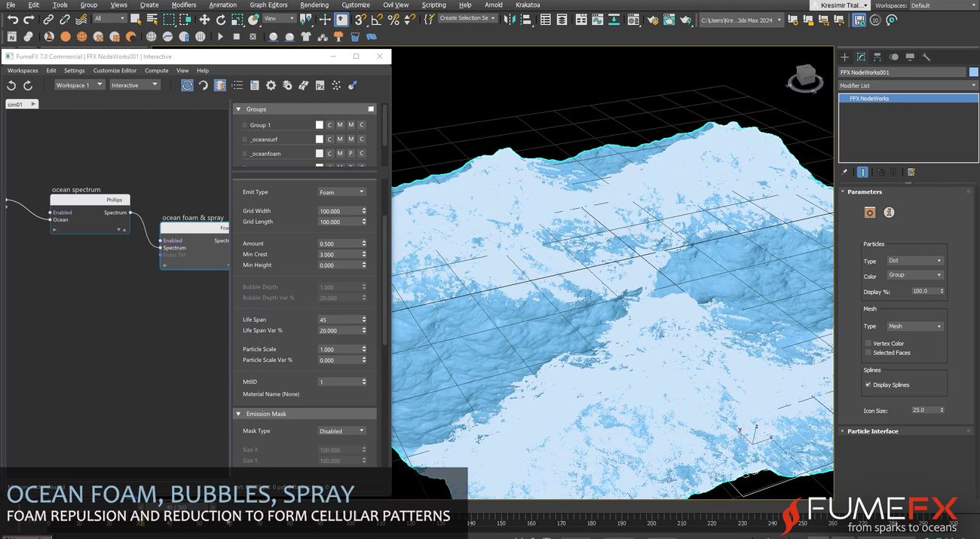Viewport: 980px width, 539px height.
Task: Click the Undo arrow in 3ds Max toolbar
Action: coord(12,20)
